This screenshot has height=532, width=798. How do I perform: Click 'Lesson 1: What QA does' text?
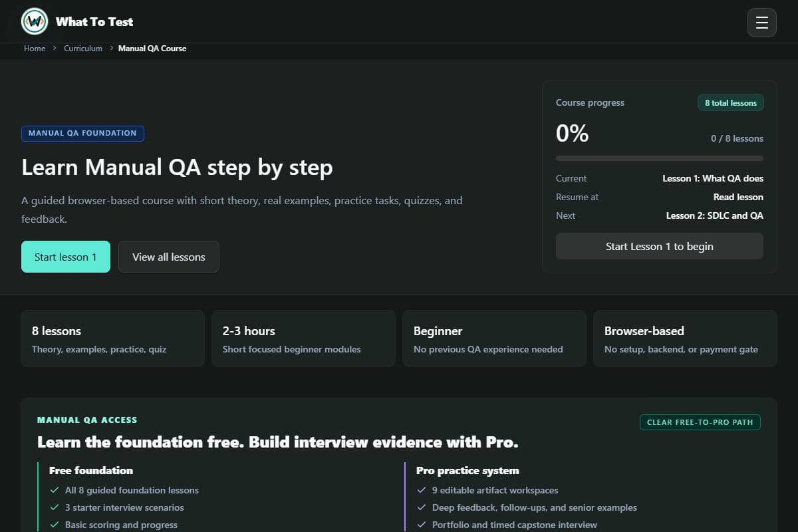pyautogui.click(x=713, y=178)
